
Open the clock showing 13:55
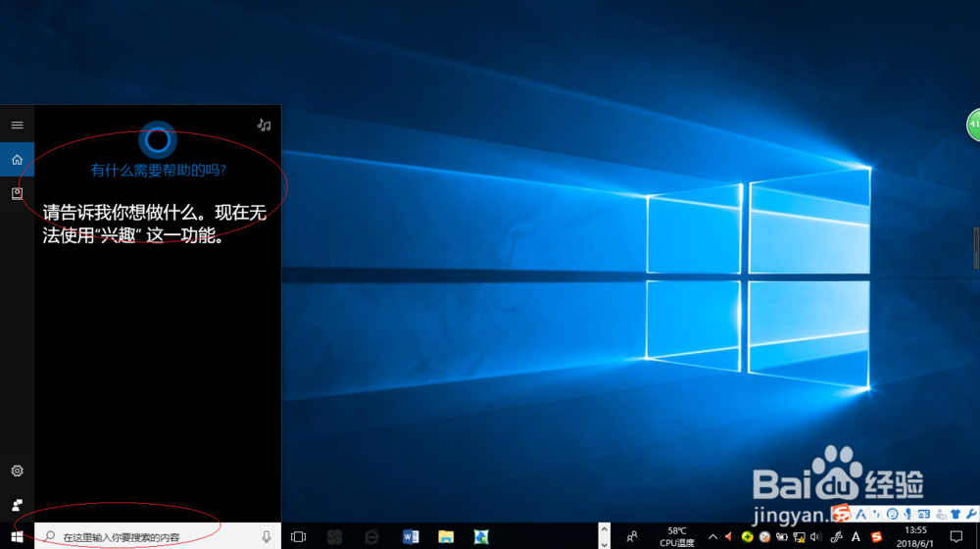[x=915, y=536]
